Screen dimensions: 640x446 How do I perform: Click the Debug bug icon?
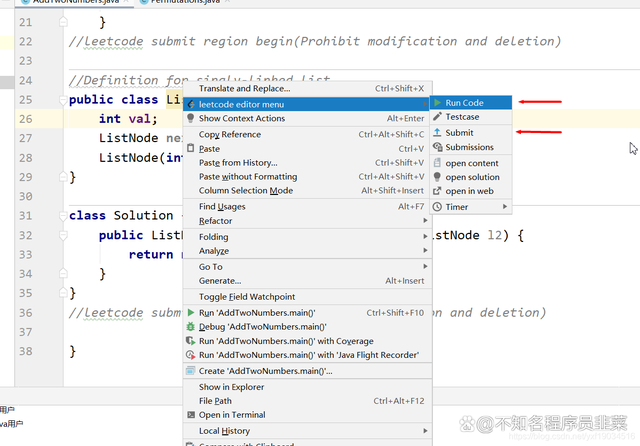[x=191, y=326]
